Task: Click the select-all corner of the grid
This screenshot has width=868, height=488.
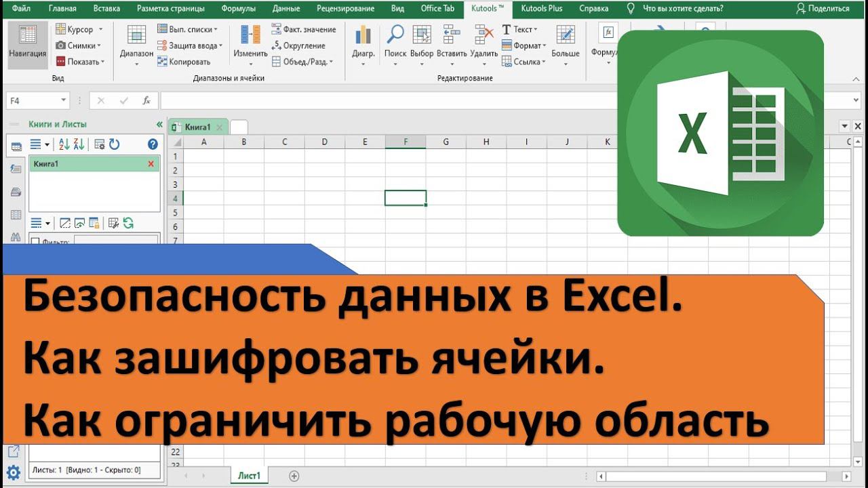Action: (175, 142)
